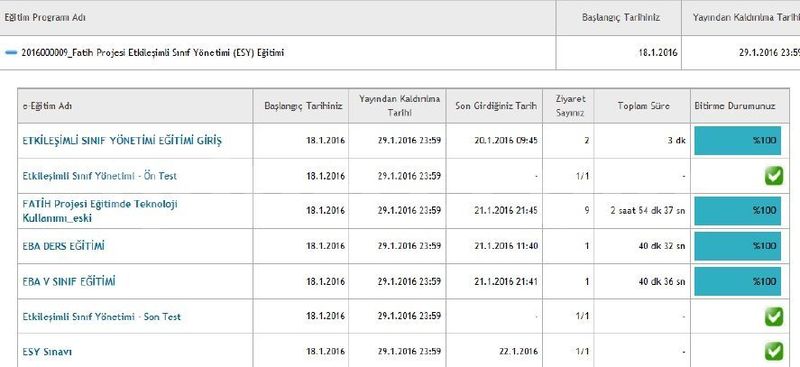
Task: Click green checkmark for Son Test row
Action: [x=773, y=316]
